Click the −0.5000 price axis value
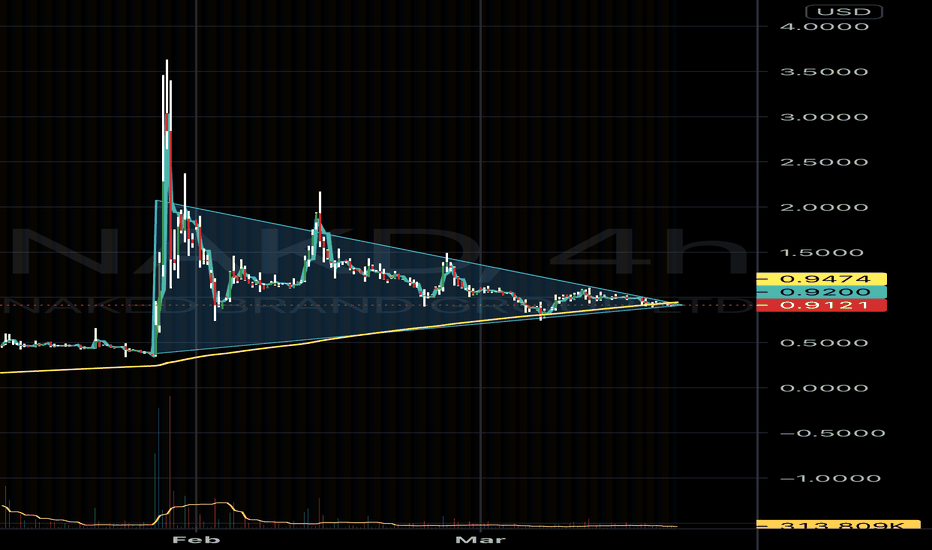This screenshot has width=932, height=550. pyautogui.click(x=832, y=433)
